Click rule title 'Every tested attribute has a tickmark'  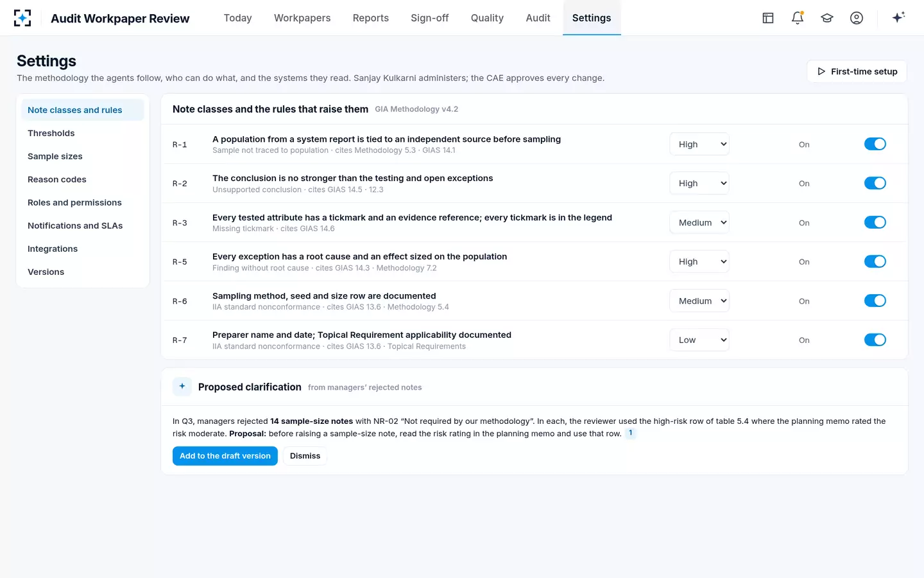point(412,217)
